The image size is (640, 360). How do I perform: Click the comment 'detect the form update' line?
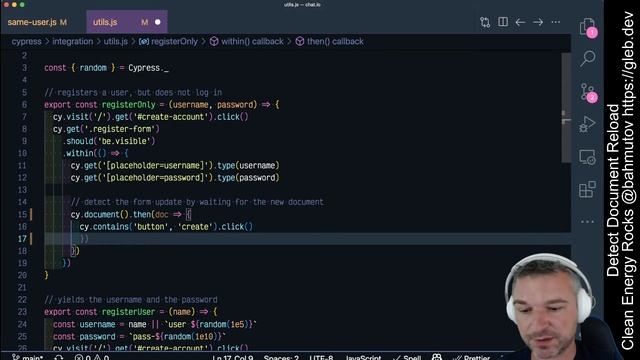pos(197,202)
